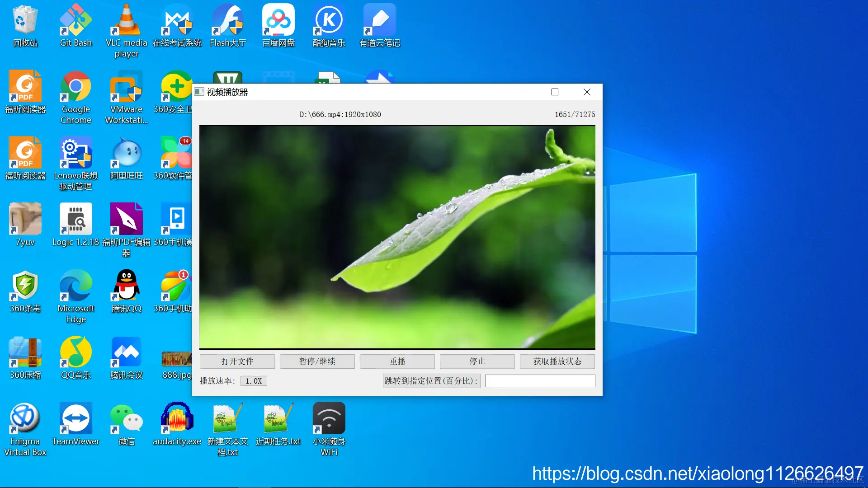Select the 近期任务.txt file icon
The height and width of the screenshot is (488, 868).
(x=278, y=419)
